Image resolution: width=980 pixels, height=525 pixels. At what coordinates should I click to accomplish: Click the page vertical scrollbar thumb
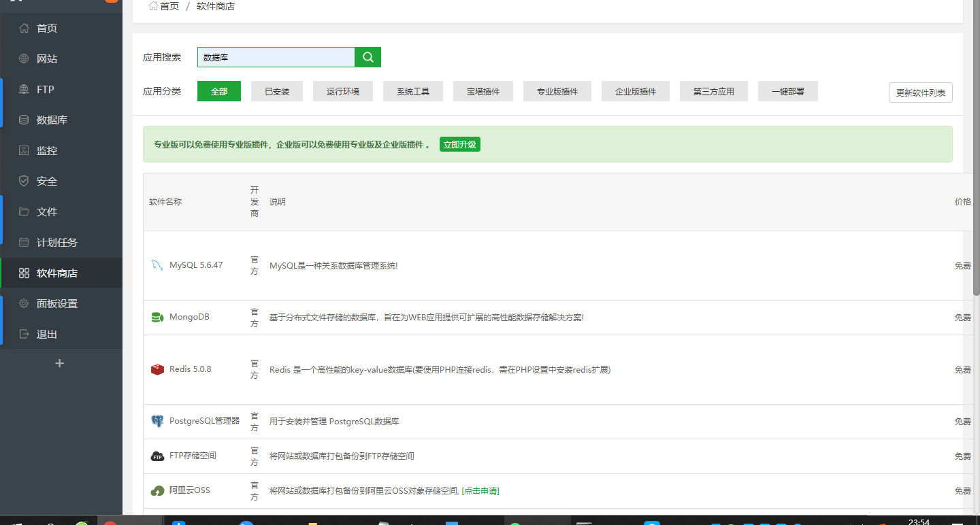tap(977, 148)
